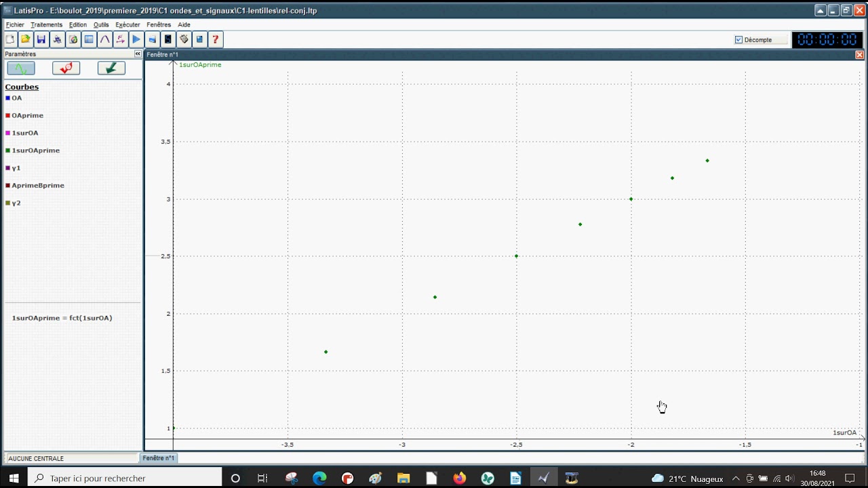Select the 1surOA curve
The image size is (868, 488).
25,134
